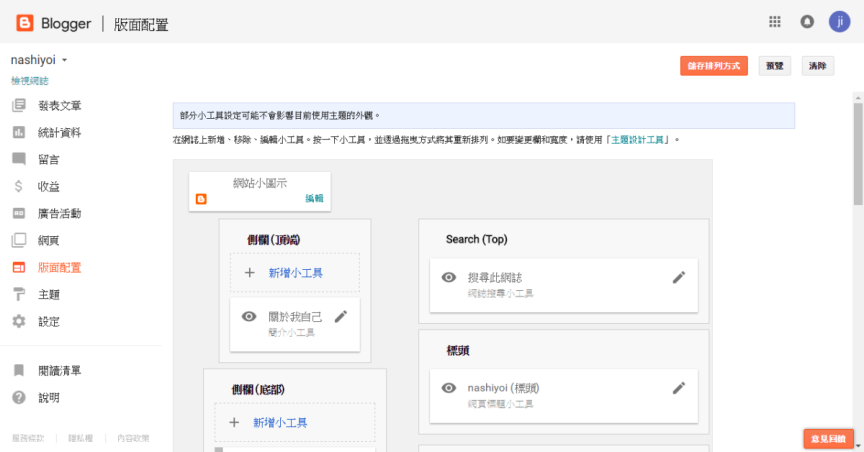The height and width of the screenshot is (452, 864).
Task: Click the 統計資料 stats chart icon
Action: pyautogui.click(x=19, y=132)
